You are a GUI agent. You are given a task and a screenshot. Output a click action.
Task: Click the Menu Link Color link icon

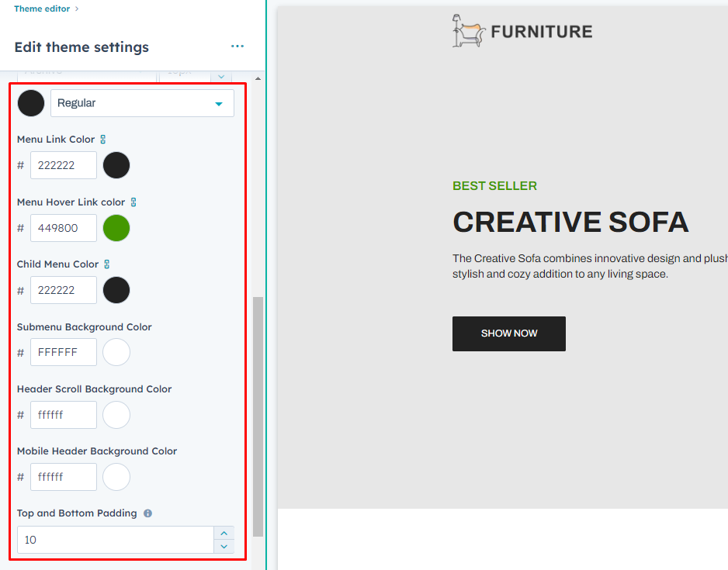click(103, 140)
